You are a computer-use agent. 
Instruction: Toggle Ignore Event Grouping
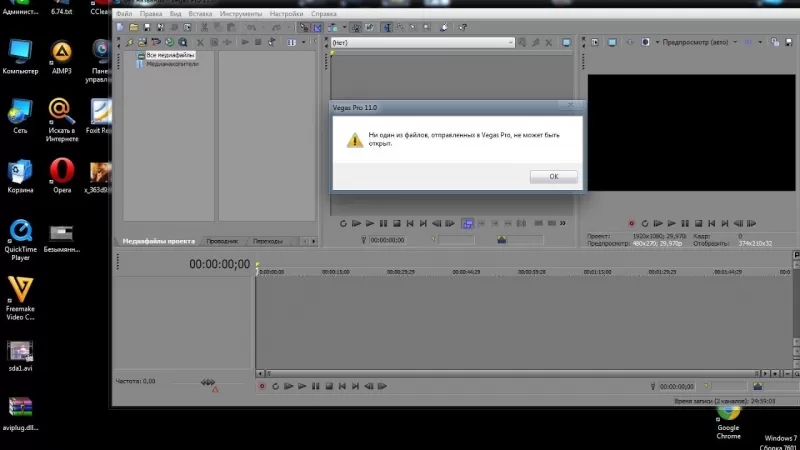click(x=369, y=27)
